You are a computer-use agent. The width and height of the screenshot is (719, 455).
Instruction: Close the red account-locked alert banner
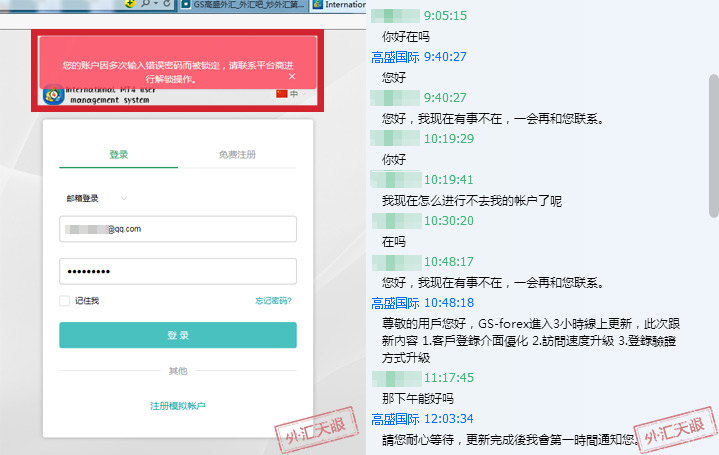[292, 76]
